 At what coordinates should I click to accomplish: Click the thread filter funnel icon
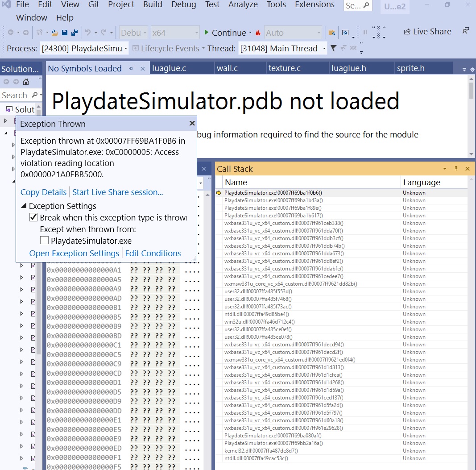(x=333, y=48)
